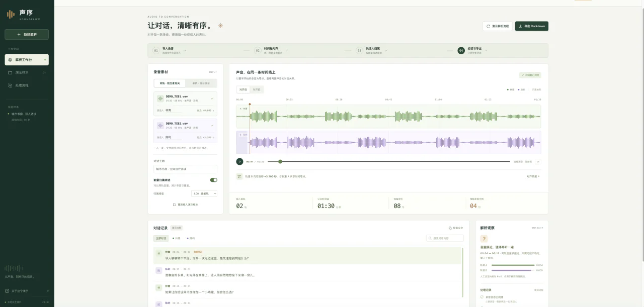Open 处理流程 in the sidebar
This screenshot has width=644, height=307.
pos(27,85)
